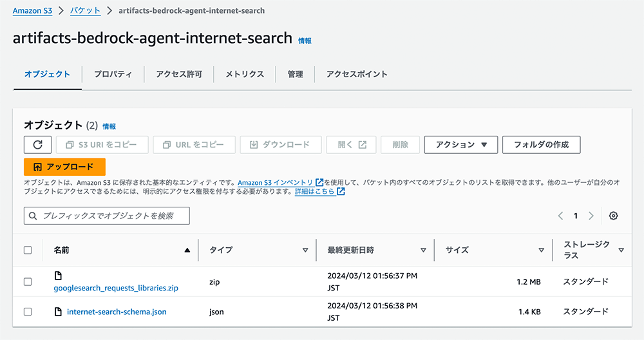Sort by サイズ column arrow
The height and width of the screenshot is (340, 644).
click(542, 250)
